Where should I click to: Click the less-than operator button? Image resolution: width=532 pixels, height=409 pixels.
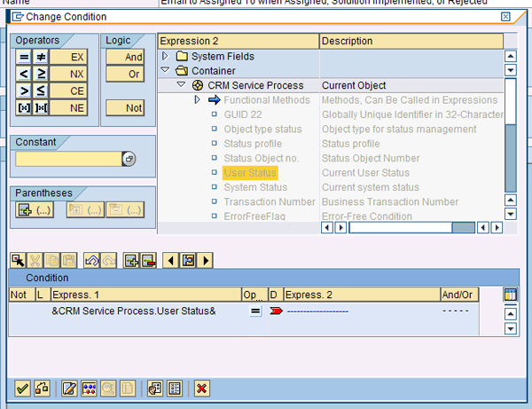[24, 74]
